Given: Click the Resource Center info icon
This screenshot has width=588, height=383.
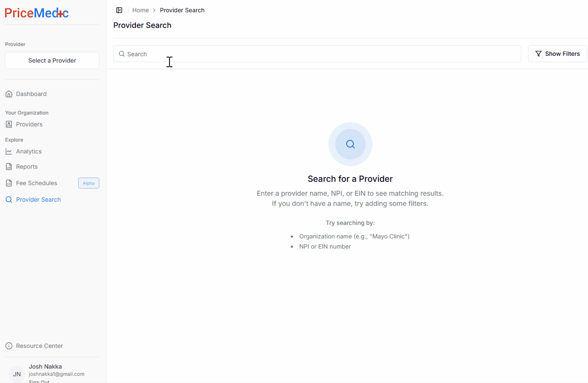Looking at the screenshot, I should (9, 346).
